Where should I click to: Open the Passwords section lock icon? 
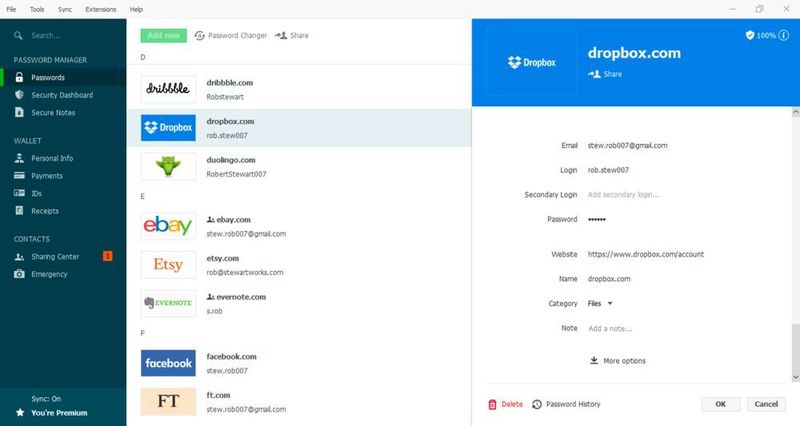coord(19,78)
